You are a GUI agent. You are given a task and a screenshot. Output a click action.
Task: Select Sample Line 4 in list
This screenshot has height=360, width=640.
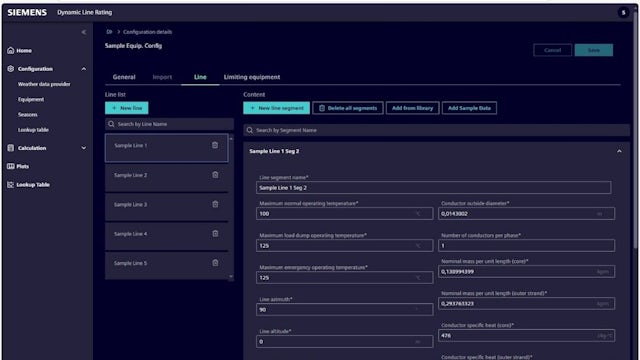167,236
